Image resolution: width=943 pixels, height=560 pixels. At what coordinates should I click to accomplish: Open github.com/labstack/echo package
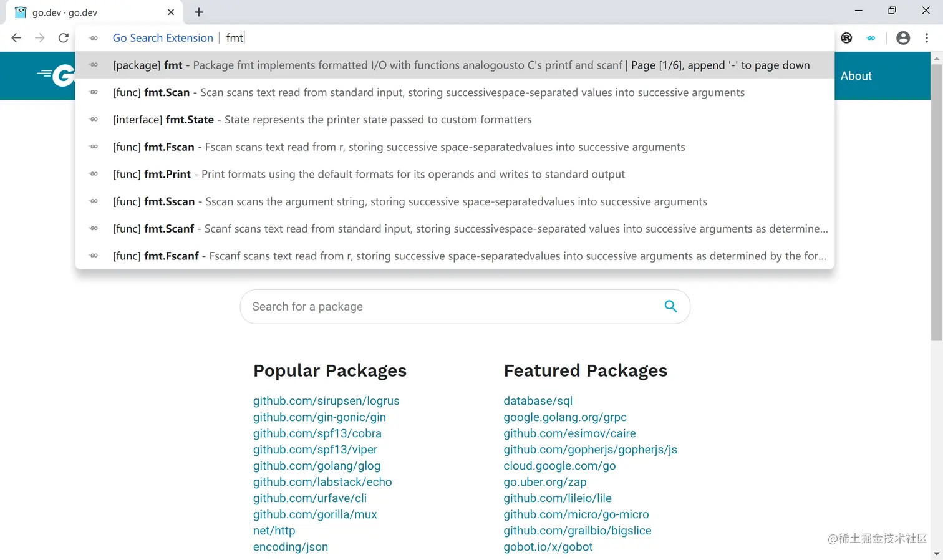tap(322, 482)
